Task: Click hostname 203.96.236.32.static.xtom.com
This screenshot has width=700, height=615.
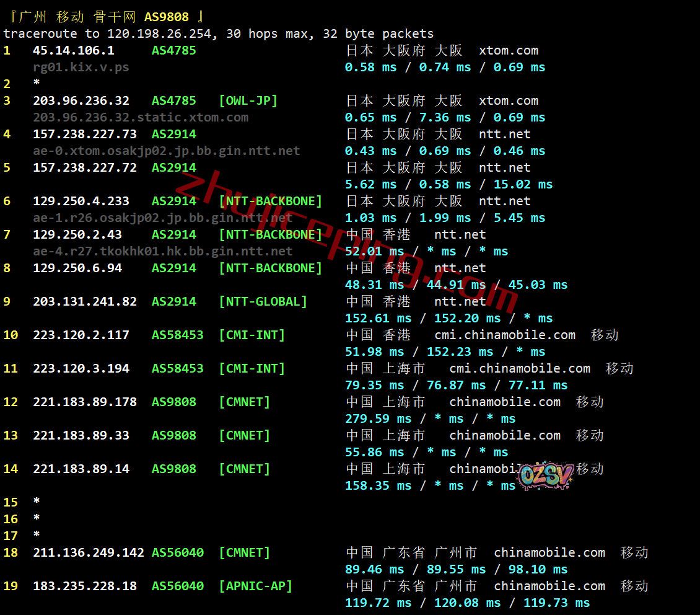Action: coord(141,117)
